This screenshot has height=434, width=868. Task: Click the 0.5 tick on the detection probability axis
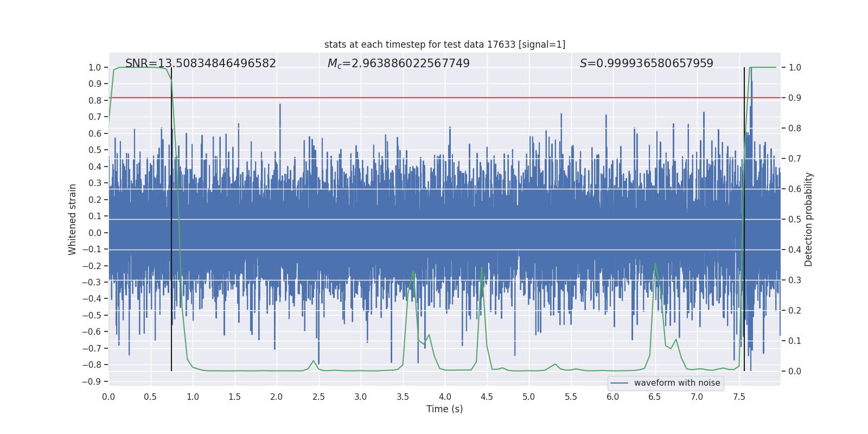pos(795,219)
